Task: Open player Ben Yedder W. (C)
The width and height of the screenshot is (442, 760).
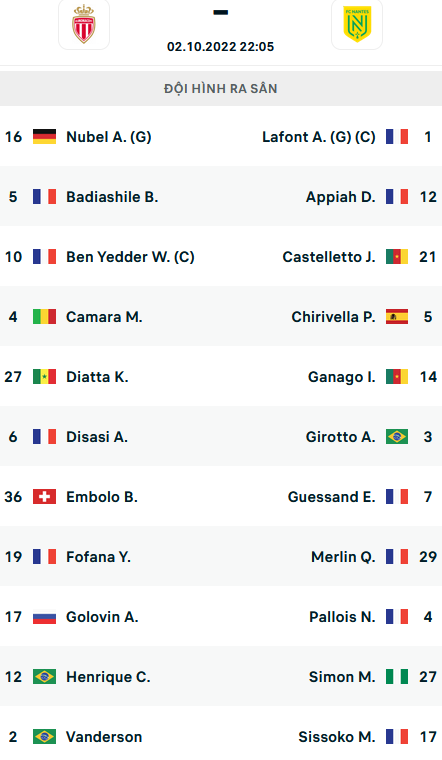Action: (x=130, y=256)
